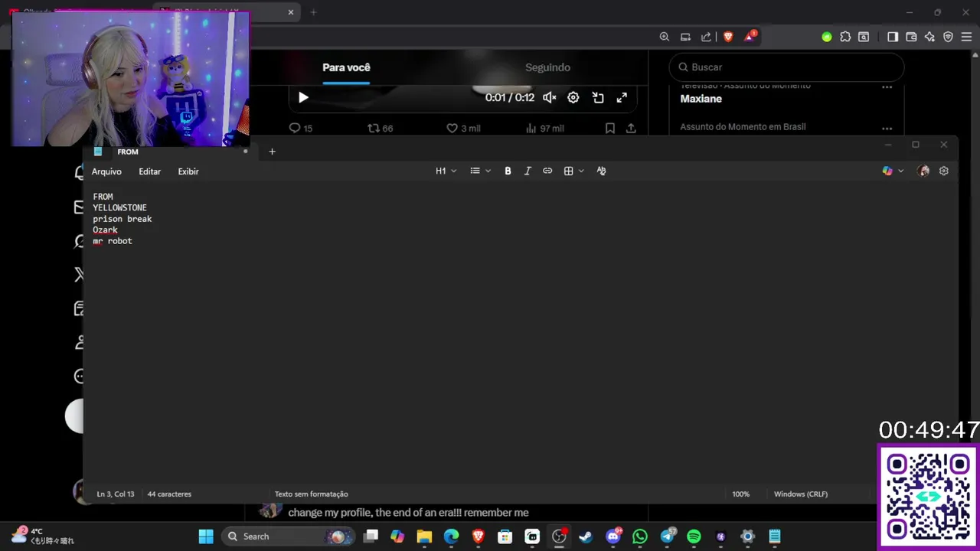The image size is (980, 551).
Task: Repost the tweet with 66 reposts
Action: coord(381,129)
